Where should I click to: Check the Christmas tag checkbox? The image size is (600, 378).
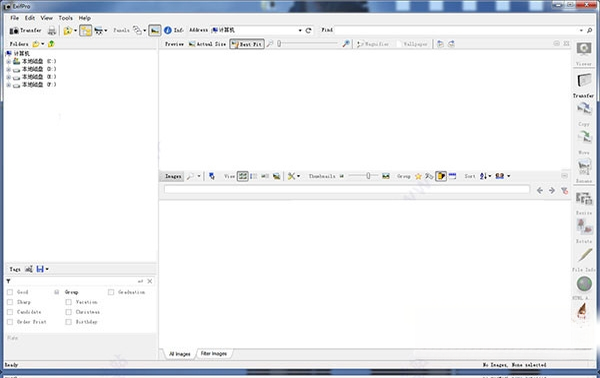coord(68,312)
